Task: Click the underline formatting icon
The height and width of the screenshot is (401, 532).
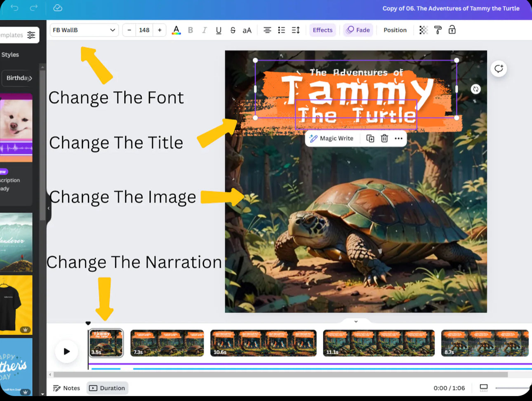Action: coord(219,30)
